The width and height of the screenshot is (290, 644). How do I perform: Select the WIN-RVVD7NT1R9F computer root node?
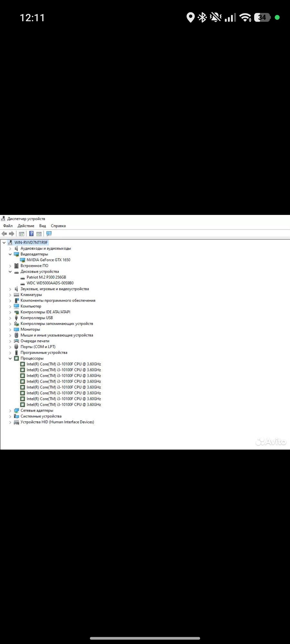click(31, 242)
